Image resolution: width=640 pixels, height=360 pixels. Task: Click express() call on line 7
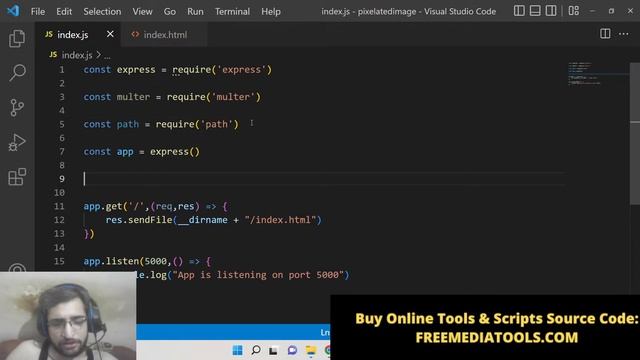pyautogui.click(x=175, y=151)
